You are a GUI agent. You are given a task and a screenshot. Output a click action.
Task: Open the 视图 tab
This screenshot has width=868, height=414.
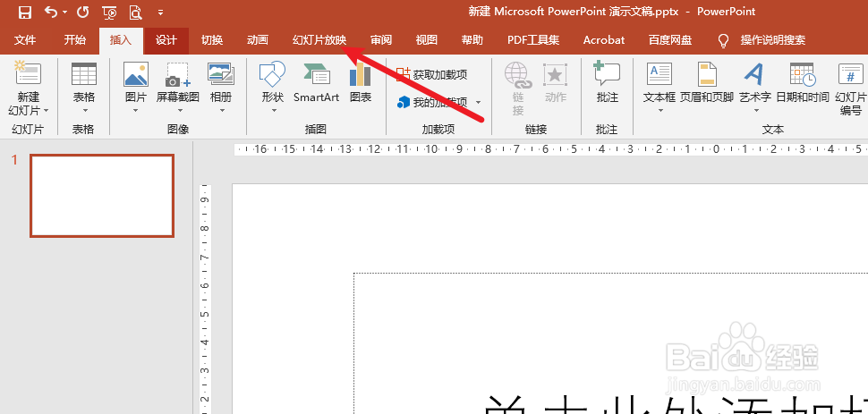[426, 40]
